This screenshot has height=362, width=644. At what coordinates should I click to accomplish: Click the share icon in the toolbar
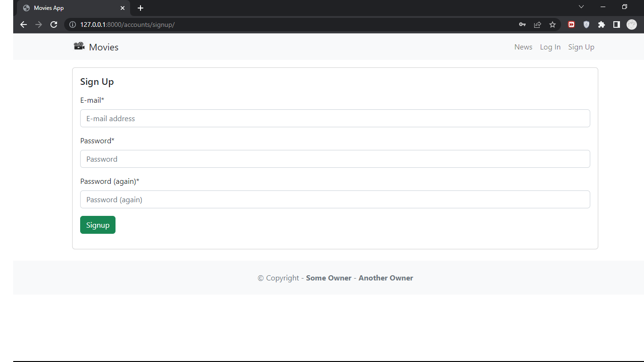[537, 25]
